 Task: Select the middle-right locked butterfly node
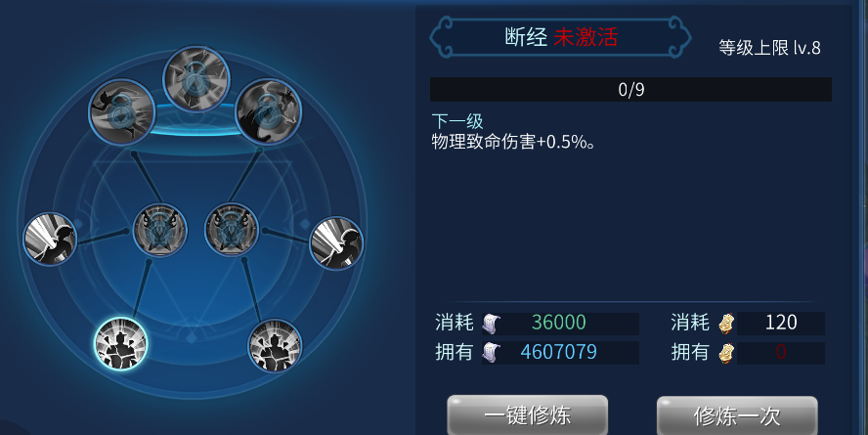pyautogui.click(x=232, y=230)
